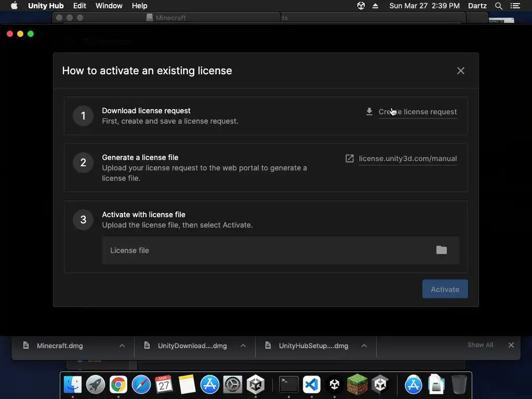Expand the chevron next to Minecraft.dmg
532x399 pixels.
[122, 345]
